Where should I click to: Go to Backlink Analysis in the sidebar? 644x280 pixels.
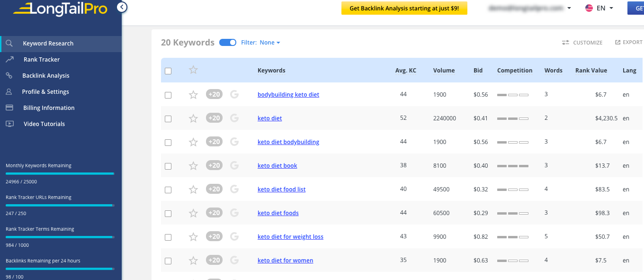click(45, 76)
